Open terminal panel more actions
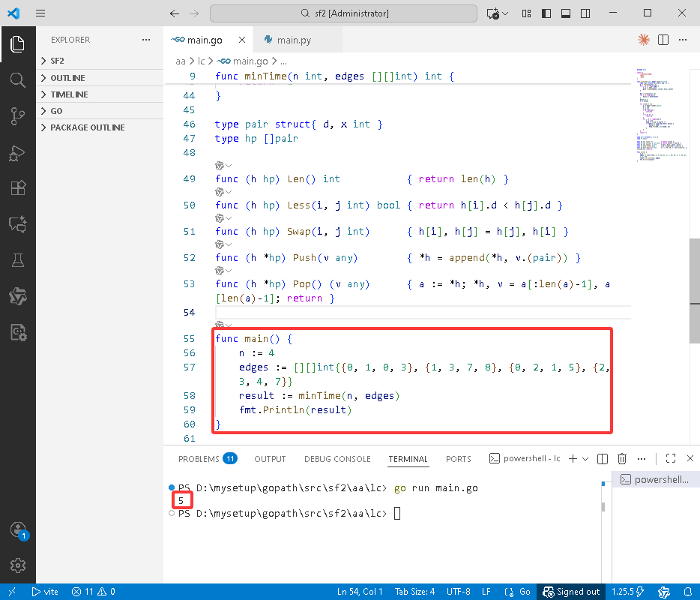This screenshot has height=600, width=700. click(642, 459)
